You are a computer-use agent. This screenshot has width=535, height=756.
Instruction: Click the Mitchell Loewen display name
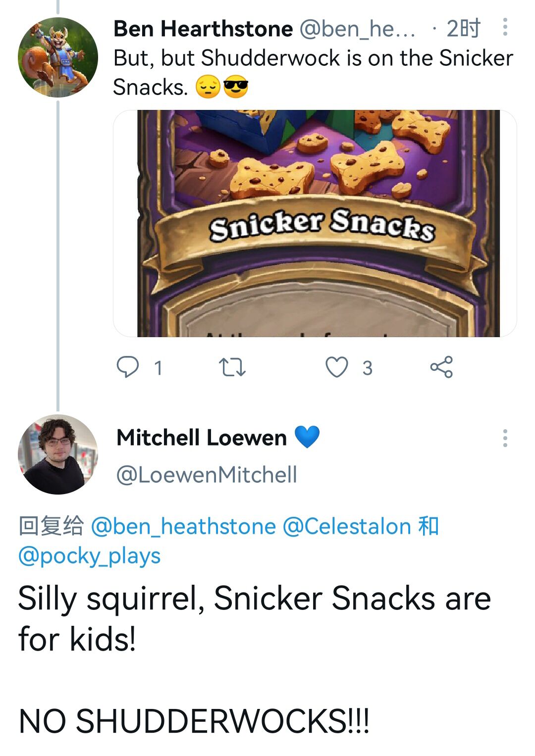click(x=202, y=438)
